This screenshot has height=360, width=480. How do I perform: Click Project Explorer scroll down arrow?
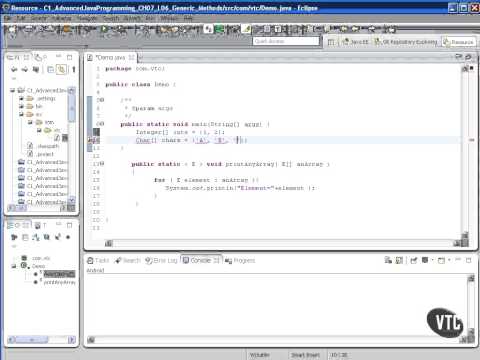71,200
